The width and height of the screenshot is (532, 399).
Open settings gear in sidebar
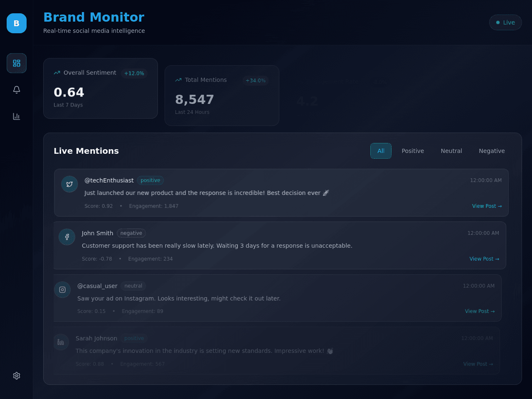coord(17,376)
